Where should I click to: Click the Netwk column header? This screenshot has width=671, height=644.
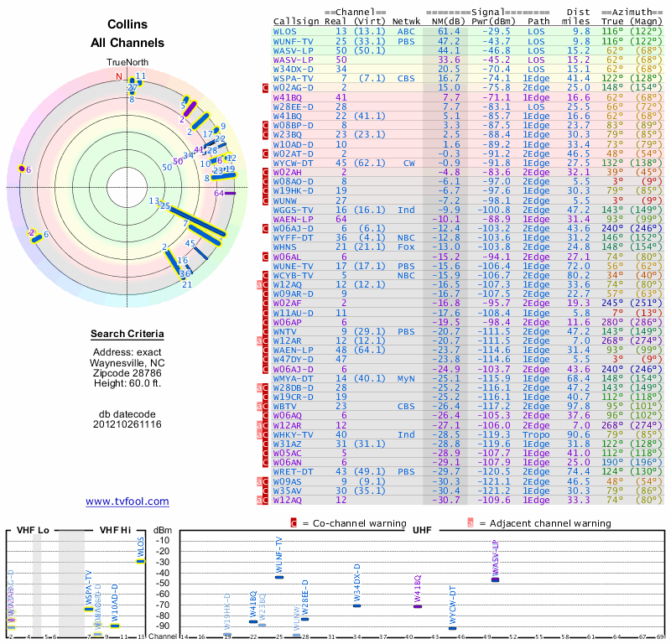(x=406, y=21)
